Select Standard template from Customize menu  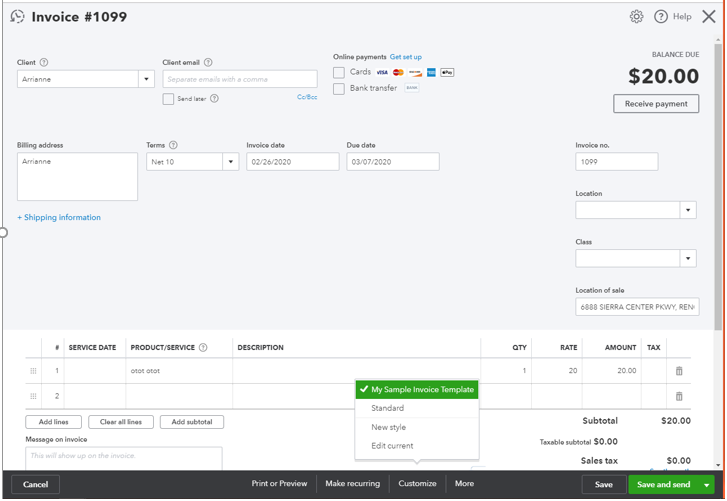coord(387,408)
